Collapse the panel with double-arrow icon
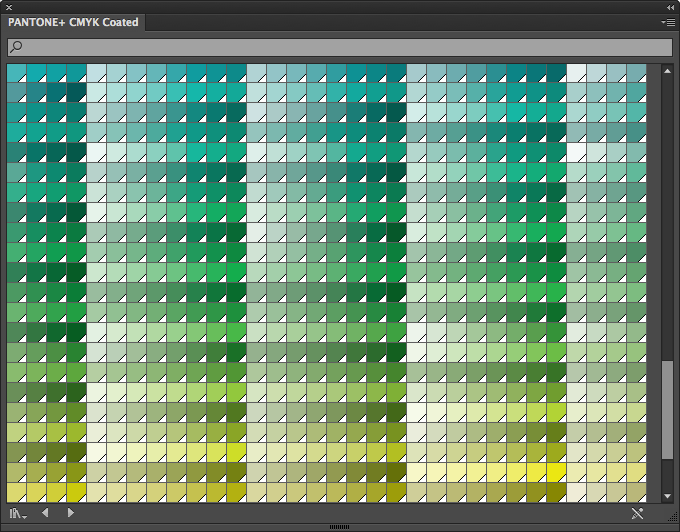The image size is (680, 532). pyautogui.click(x=670, y=7)
